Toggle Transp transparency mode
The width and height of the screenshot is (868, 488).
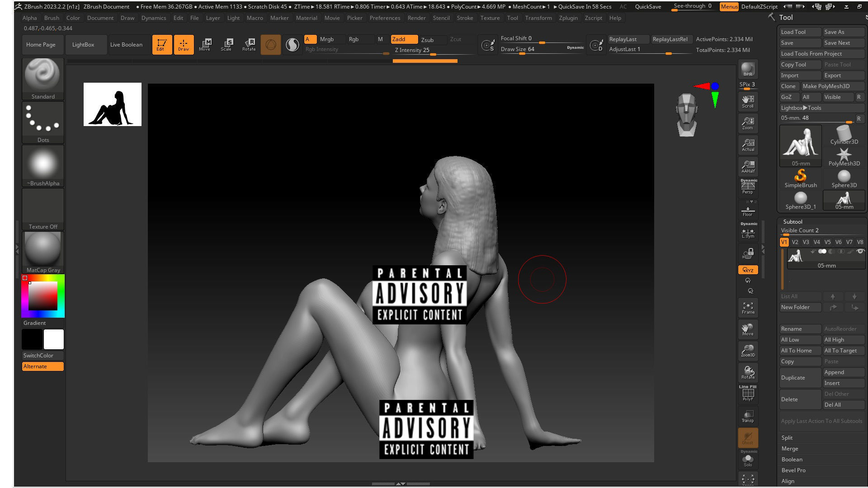(748, 416)
